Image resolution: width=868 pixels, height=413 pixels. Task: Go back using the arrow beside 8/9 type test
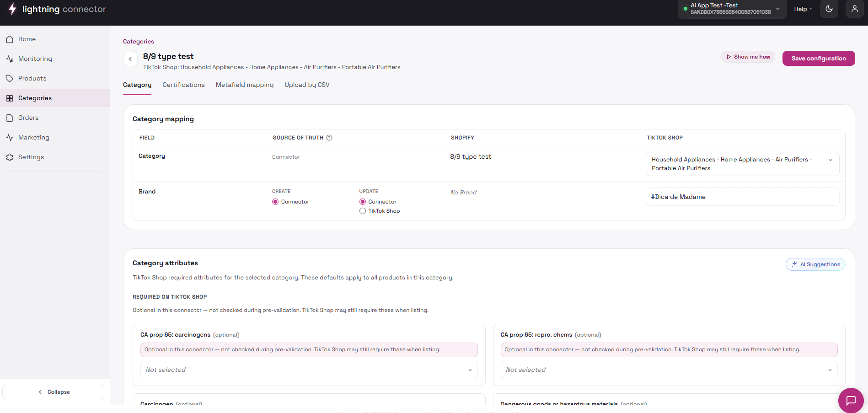(130, 59)
